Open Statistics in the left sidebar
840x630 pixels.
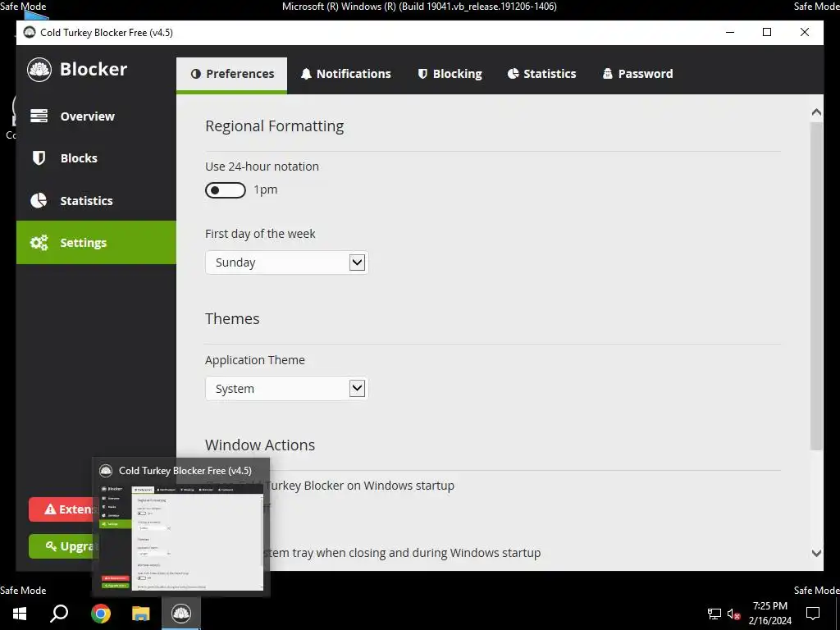pyautogui.click(x=96, y=200)
